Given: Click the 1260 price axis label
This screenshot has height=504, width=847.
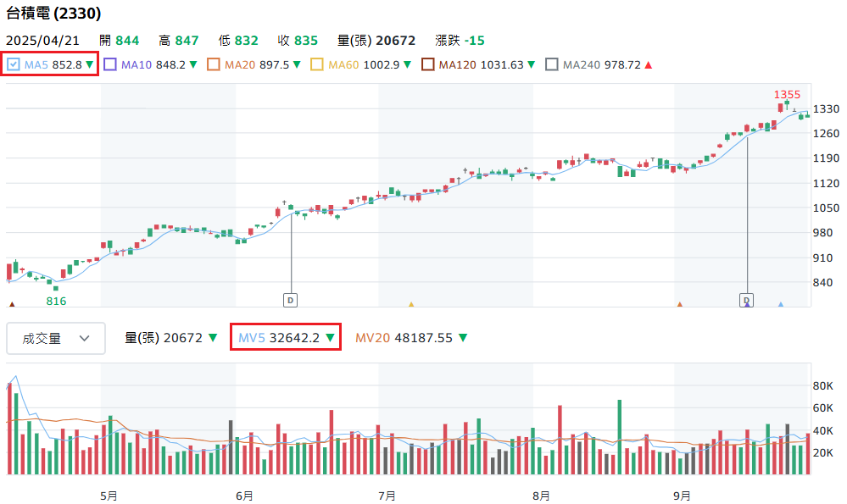Looking at the screenshot, I should coord(827,133).
